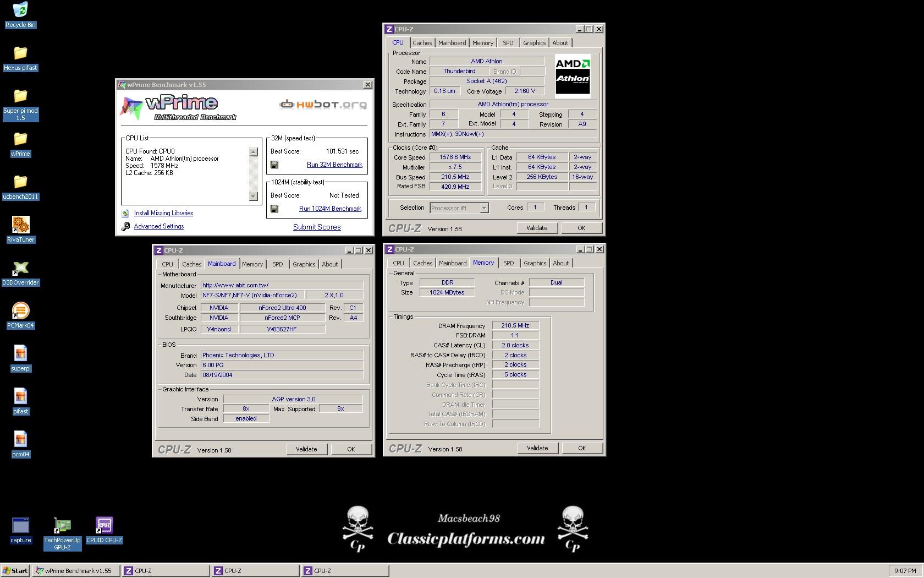Click the abit.com.tw manufacturer field
Screen dimensions: 924x578
point(282,285)
